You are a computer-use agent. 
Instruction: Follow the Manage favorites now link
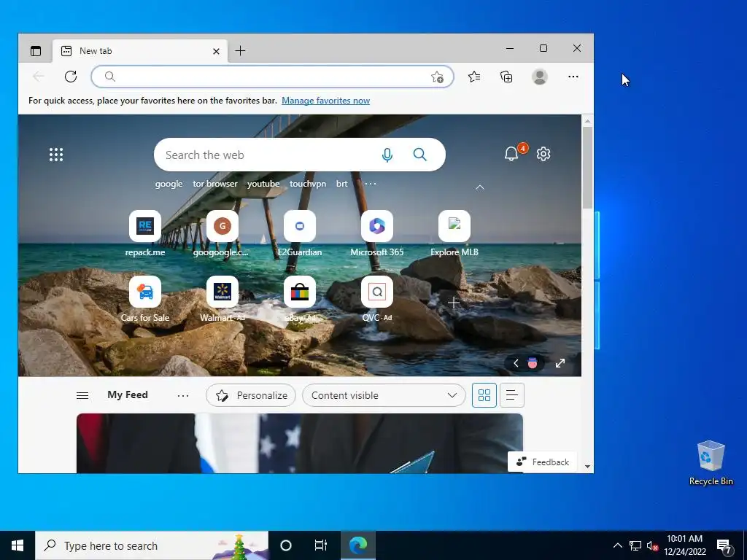(325, 101)
